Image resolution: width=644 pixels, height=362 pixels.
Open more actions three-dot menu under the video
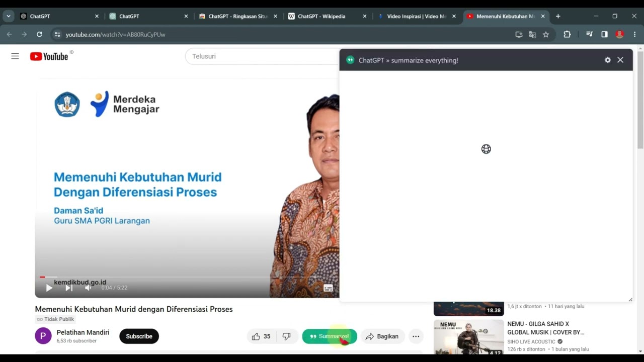tap(416, 336)
